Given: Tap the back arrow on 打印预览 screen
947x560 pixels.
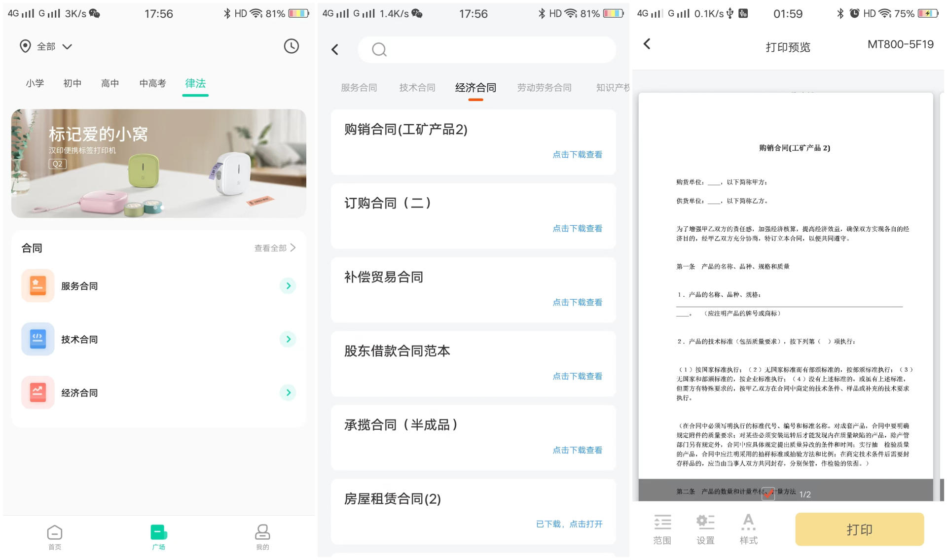Looking at the screenshot, I should (648, 44).
